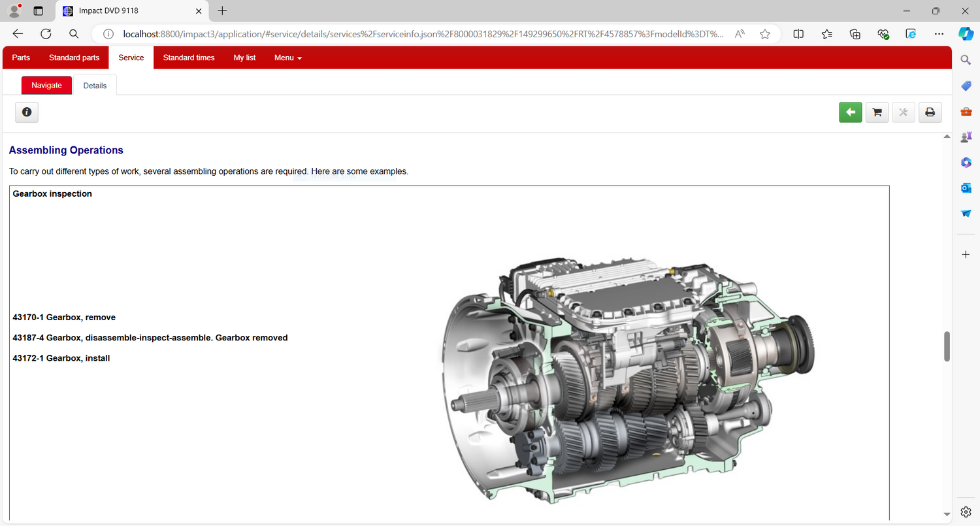
Task: Open sidebar settings gear
Action: coord(966,512)
